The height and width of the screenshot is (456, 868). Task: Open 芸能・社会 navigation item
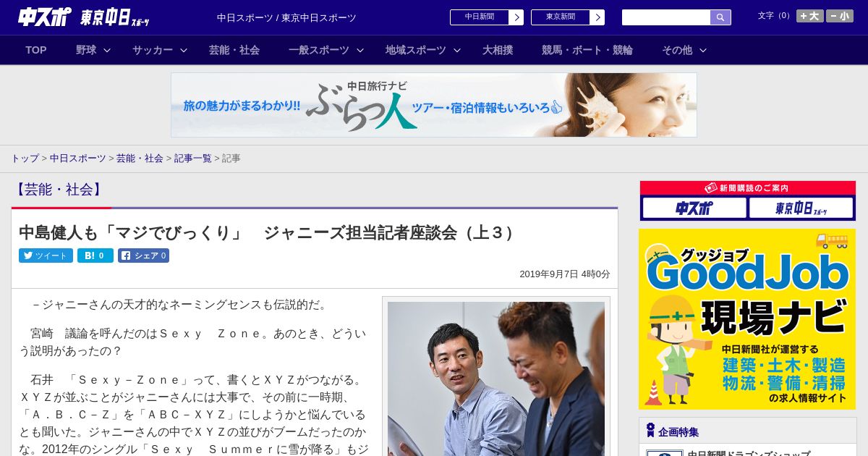point(234,50)
